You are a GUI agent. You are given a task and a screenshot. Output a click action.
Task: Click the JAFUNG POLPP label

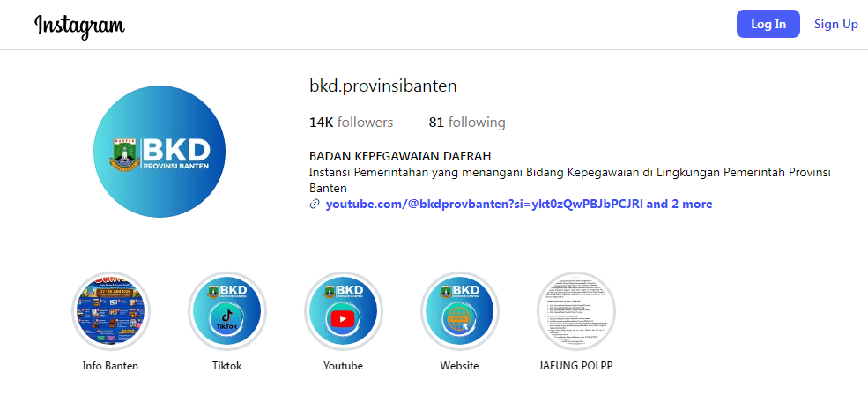coord(575,366)
